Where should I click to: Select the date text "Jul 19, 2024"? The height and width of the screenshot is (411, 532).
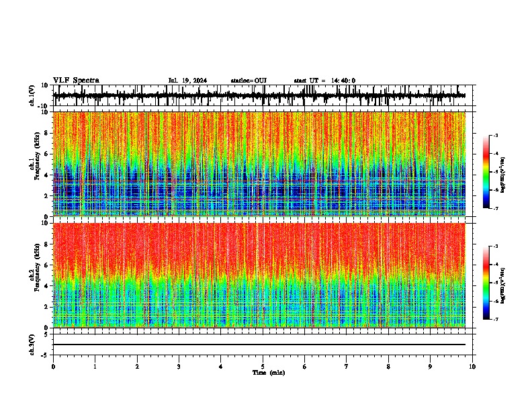click(x=187, y=81)
